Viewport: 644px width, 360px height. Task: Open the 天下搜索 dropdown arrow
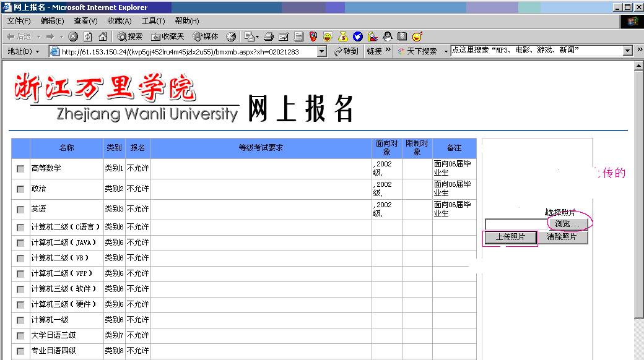(x=446, y=52)
